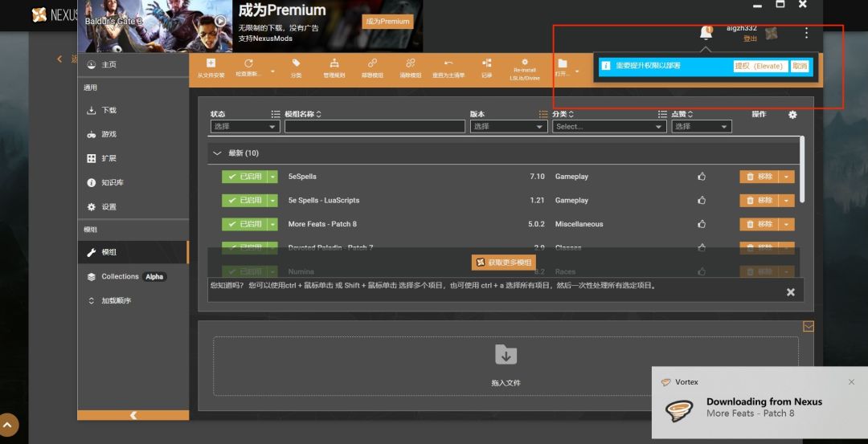Click the Re-install LSLib/Divine gear icon

pos(525,62)
